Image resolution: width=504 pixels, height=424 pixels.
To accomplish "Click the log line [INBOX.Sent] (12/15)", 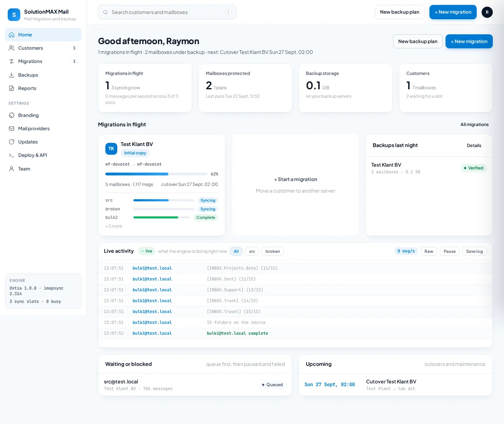I will click(295, 279).
